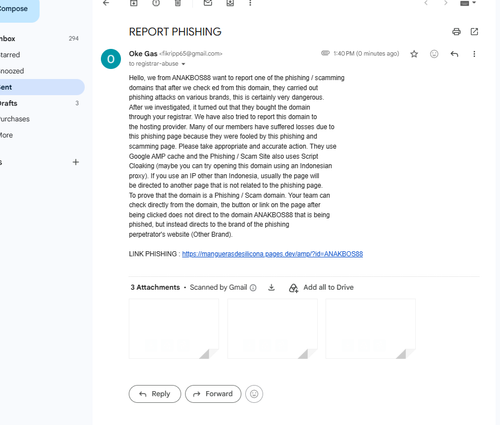
Task: Print the REPORT PHISHING email
Action: tap(456, 32)
